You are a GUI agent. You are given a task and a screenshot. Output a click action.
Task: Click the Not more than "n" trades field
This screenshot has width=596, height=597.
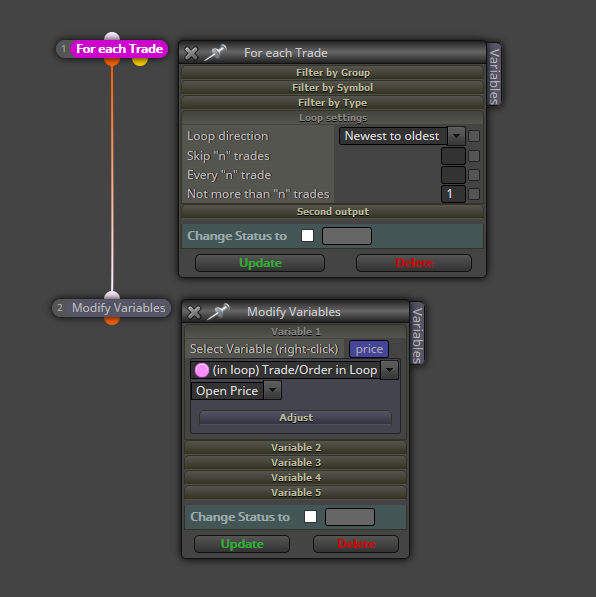point(453,194)
